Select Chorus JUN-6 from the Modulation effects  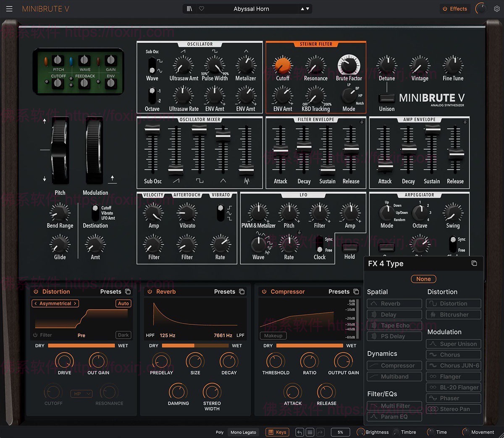pyautogui.click(x=453, y=365)
